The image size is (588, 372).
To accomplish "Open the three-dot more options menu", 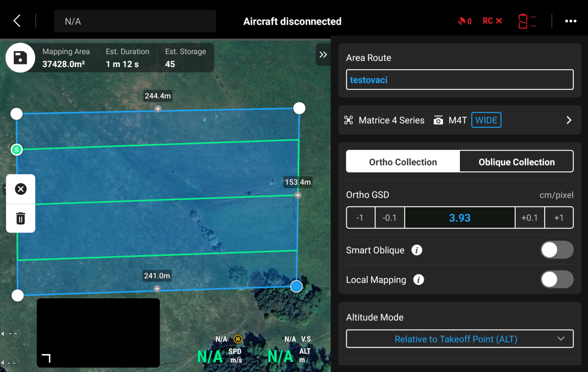I will point(571,21).
